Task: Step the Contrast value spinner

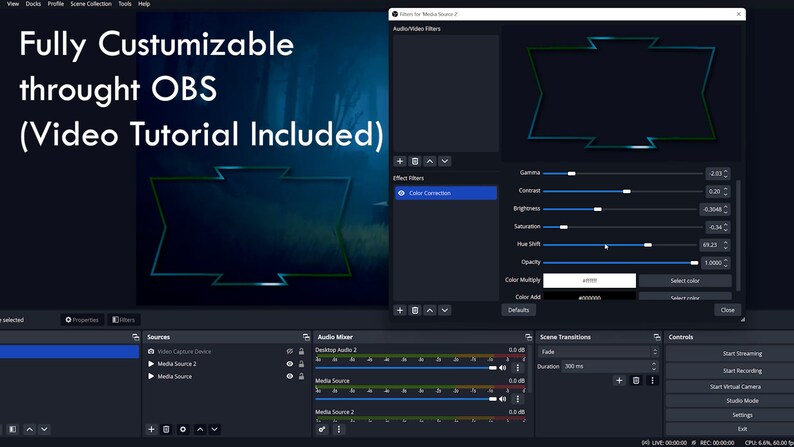Action: [x=726, y=191]
